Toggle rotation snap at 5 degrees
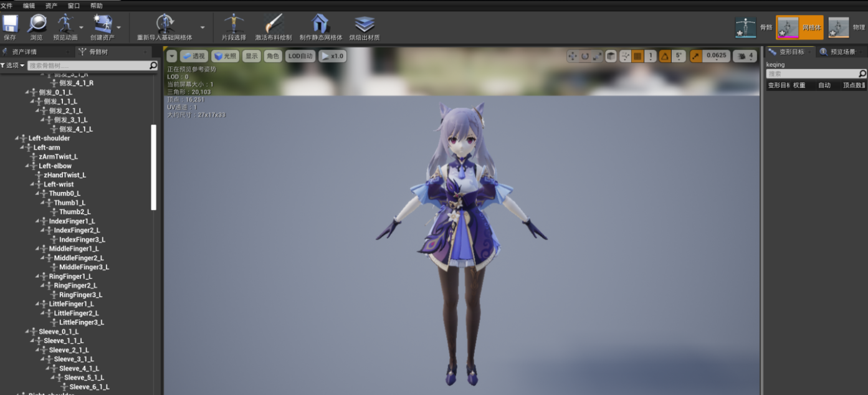The height and width of the screenshot is (395, 868). [x=679, y=55]
